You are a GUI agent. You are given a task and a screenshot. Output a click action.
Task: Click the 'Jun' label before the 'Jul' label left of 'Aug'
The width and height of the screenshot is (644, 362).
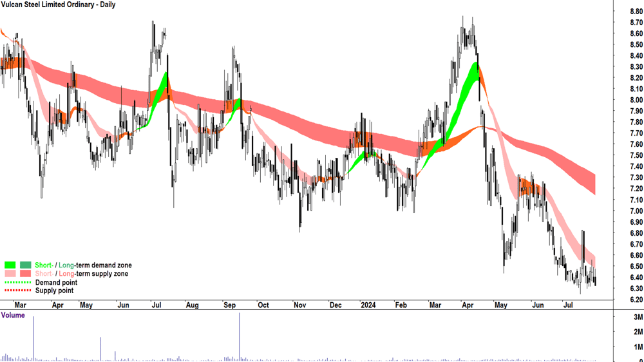(123, 305)
